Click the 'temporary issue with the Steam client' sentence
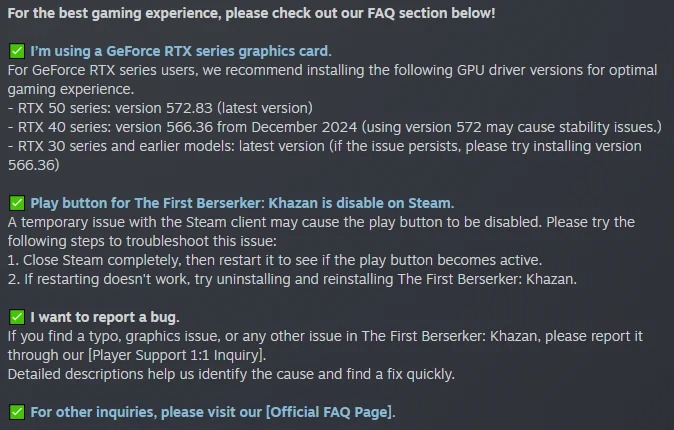The height and width of the screenshot is (430, 674). pos(321,231)
